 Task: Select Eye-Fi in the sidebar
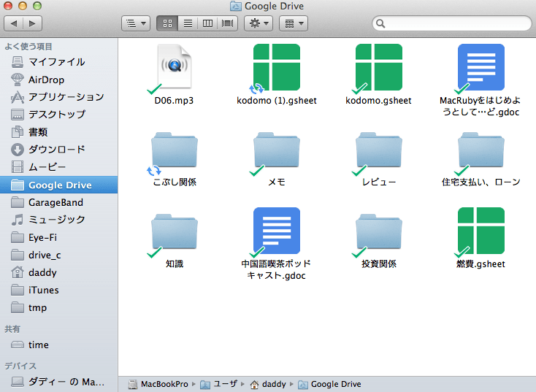[x=59, y=237]
